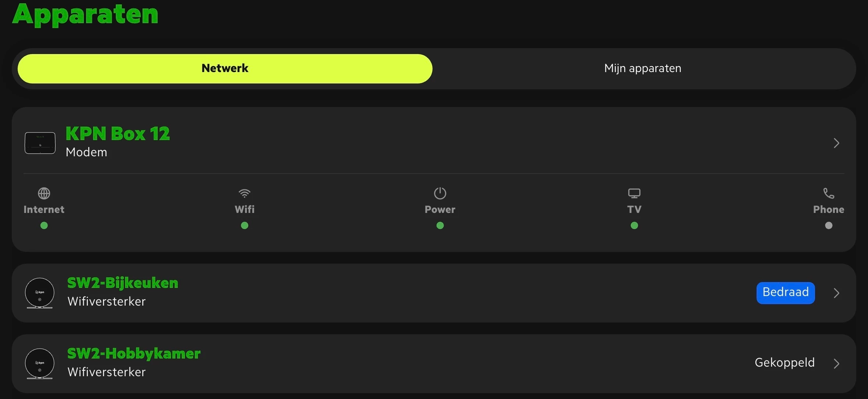Open SW2-Bijkeuken details via chevron
This screenshot has width=868, height=399.
pos(836,293)
